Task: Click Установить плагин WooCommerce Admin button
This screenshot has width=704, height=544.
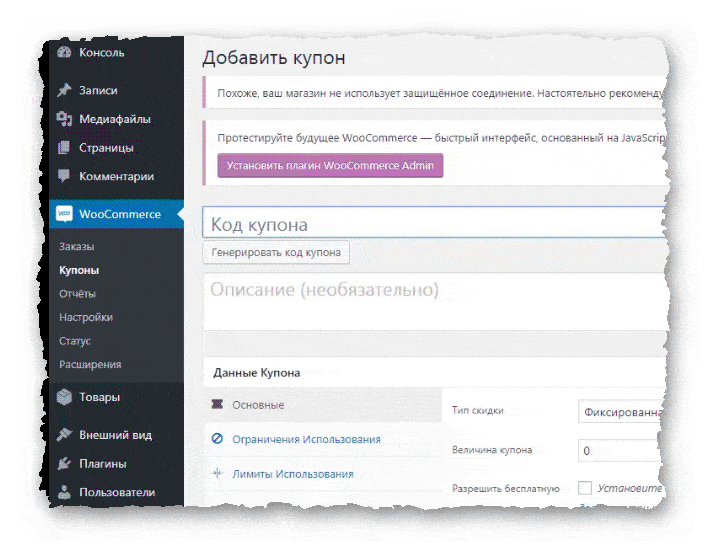Action: coord(330,165)
